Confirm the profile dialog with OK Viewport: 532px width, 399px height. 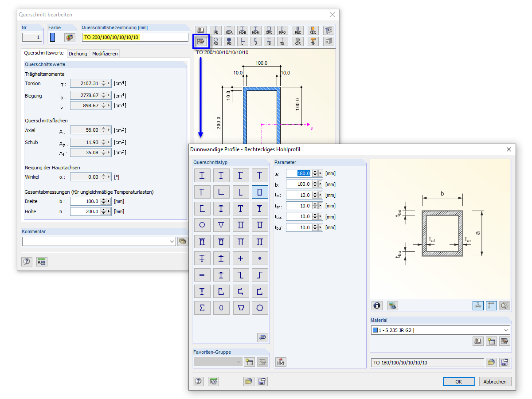tap(459, 381)
